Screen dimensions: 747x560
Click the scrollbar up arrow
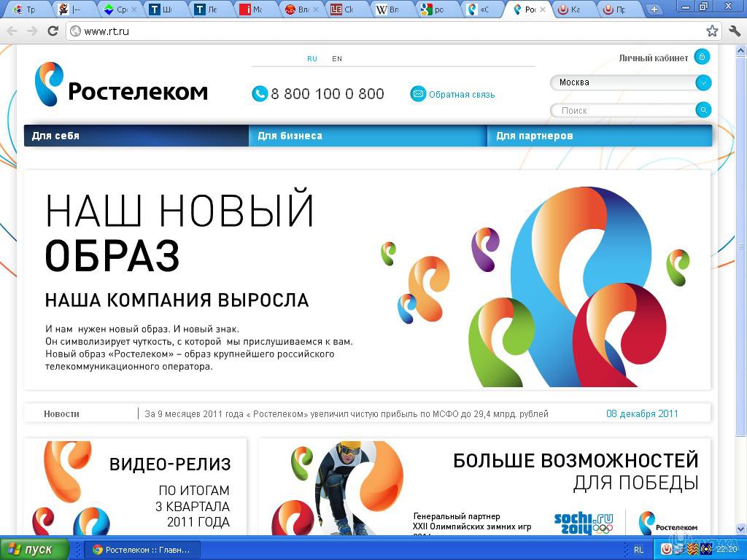pyautogui.click(x=741, y=50)
